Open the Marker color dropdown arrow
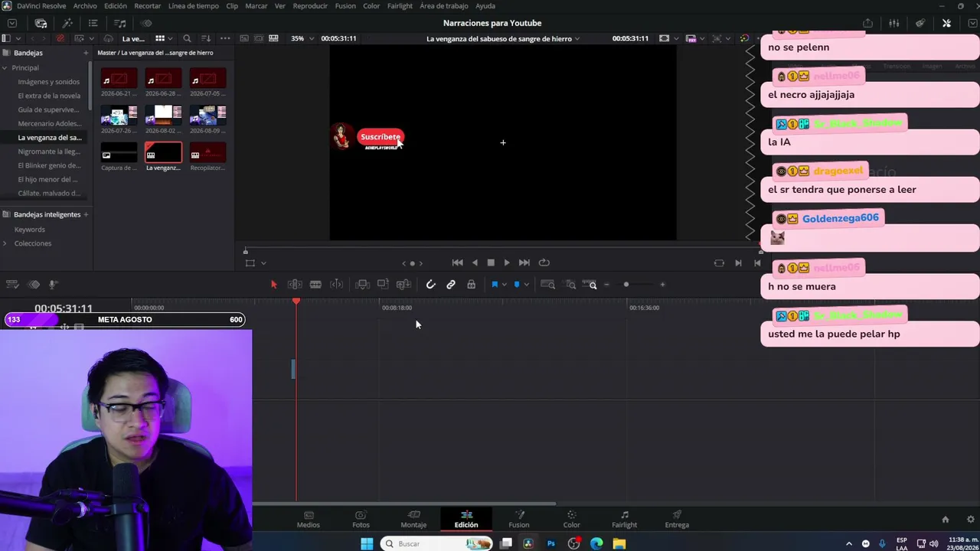The image size is (980, 551). [x=526, y=285]
